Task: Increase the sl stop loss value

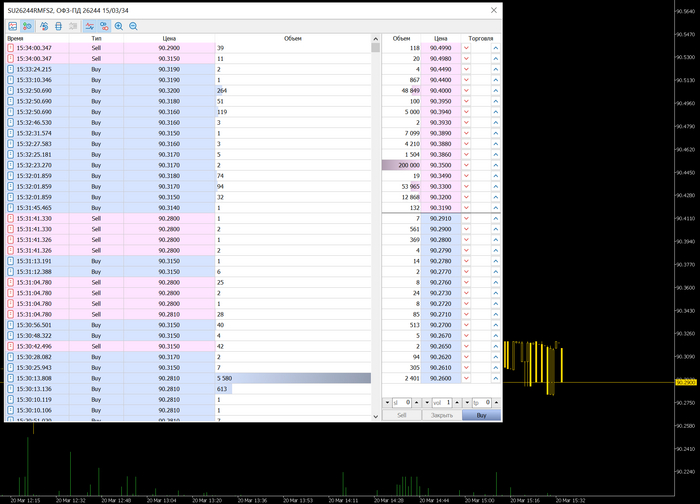Action: point(417,403)
